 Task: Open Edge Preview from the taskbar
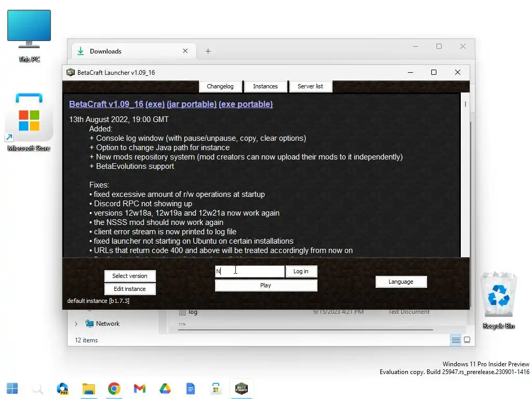(63, 389)
